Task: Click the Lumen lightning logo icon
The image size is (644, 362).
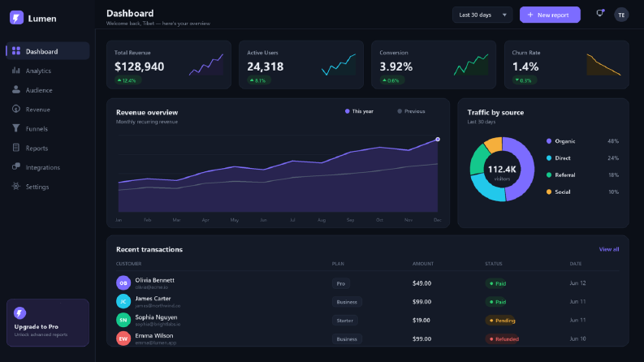Action: pos(16,18)
